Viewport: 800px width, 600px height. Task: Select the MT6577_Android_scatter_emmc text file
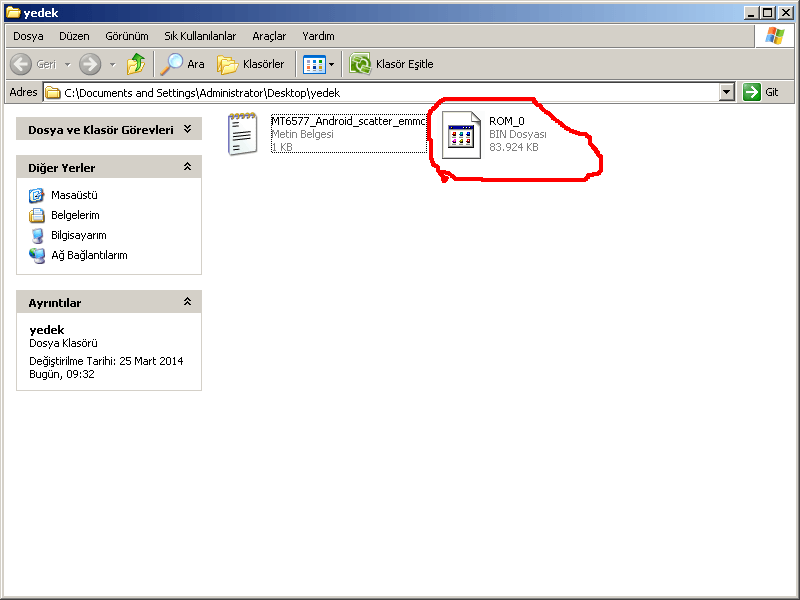(243, 134)
